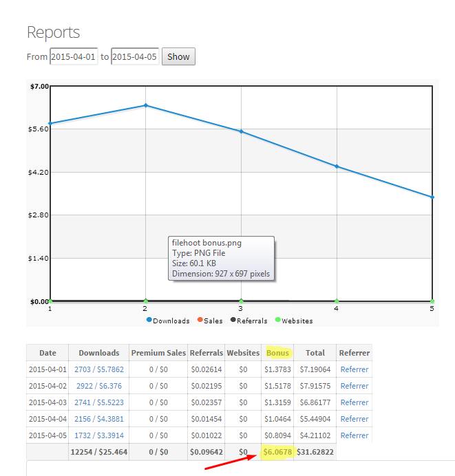Select total value $7.91575
The width and height of the screenshot is (455, 476).
click(315, 386)
